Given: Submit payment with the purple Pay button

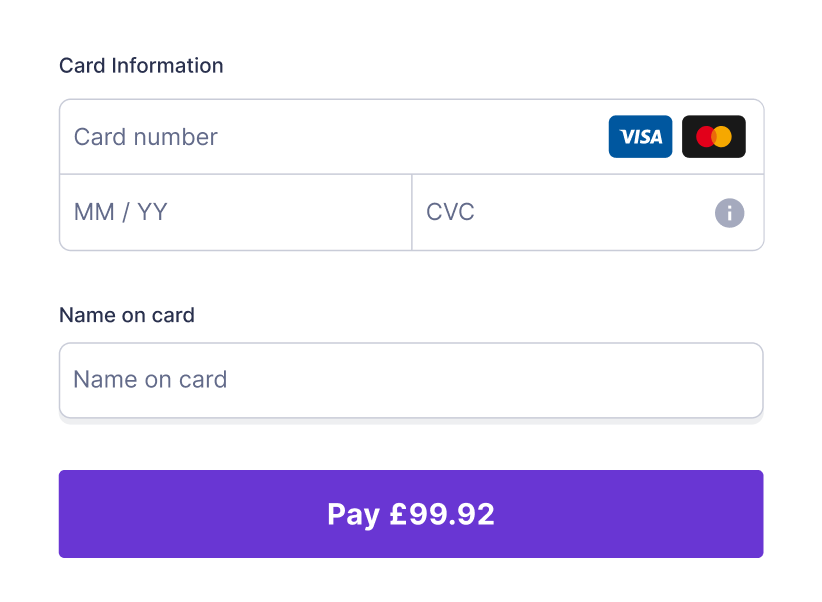Looking at the screenshot, I should click(x=411, y=514).
